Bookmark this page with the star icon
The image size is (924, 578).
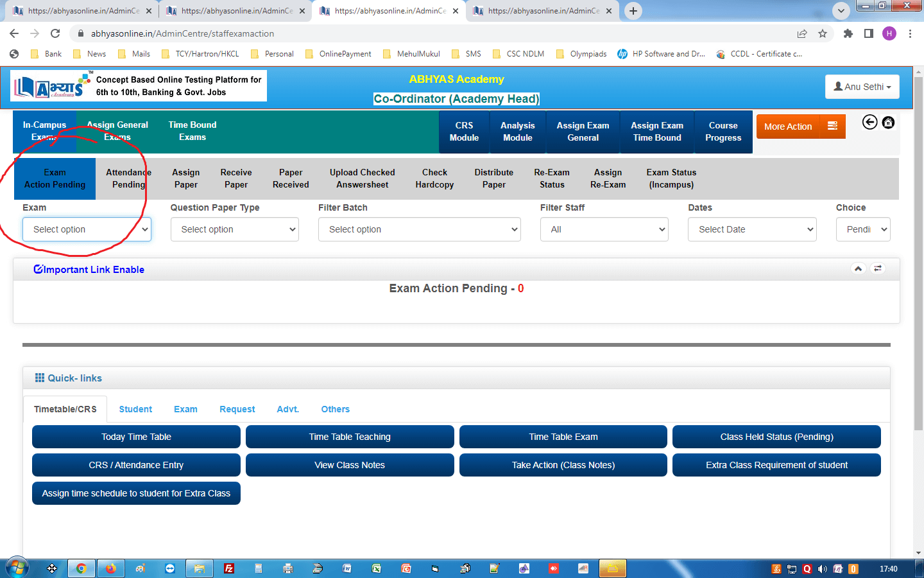[x=823, y=33]
